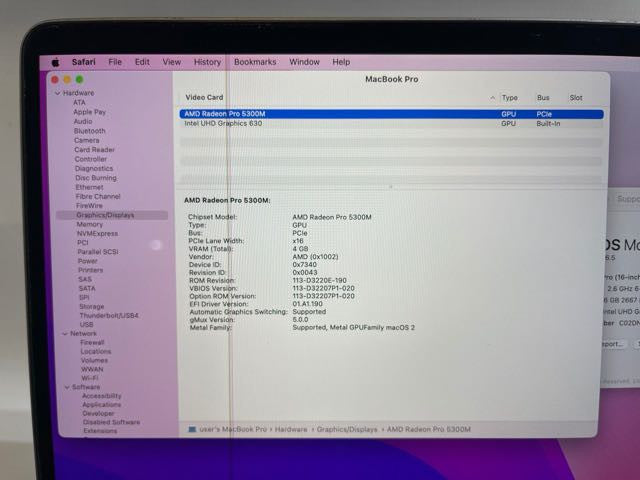This screenshot has width=640, height=480.
Task: Select Apple Pay in the sidebar
Action: 89,112
